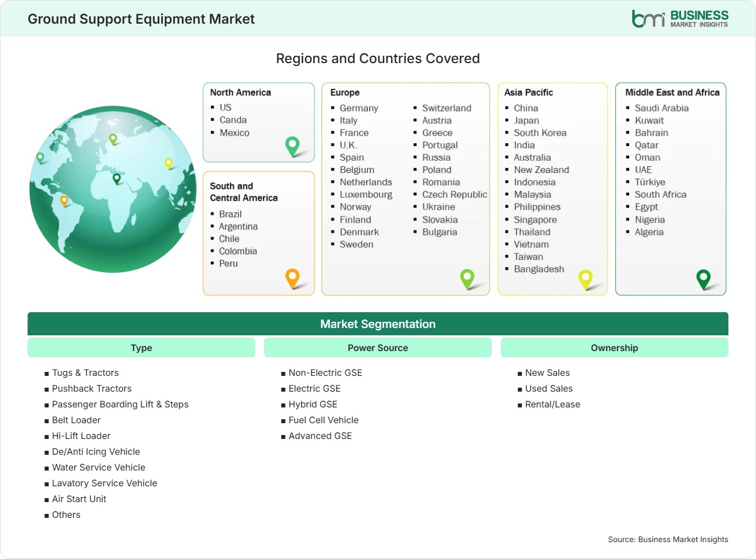Click the yellow pin in Asia Pacific box
This screenshot has height=559, width=756.
click(585, 279)
